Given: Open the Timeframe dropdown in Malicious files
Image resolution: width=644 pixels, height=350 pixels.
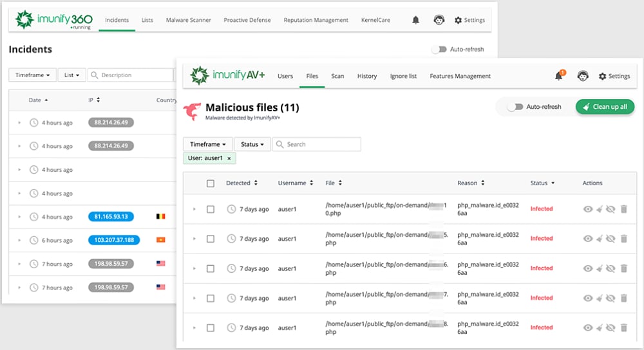Looking at the screenshot, I should pyautogui.click(x=208, y=144).
